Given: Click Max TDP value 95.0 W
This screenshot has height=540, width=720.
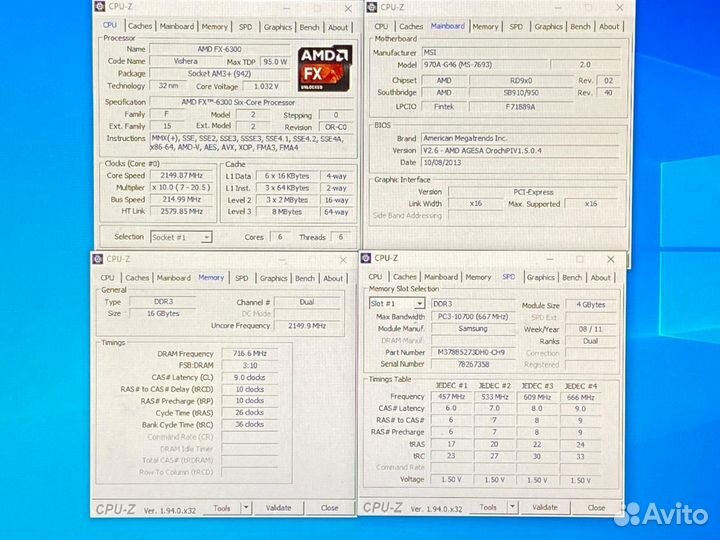Looking at the screenshot, I should (x=275, y=61).
